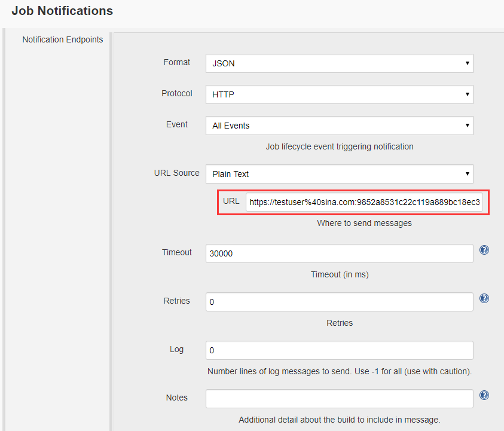Click the 'Where to send messages' description

pyautogui.click(x=364, y=223)
